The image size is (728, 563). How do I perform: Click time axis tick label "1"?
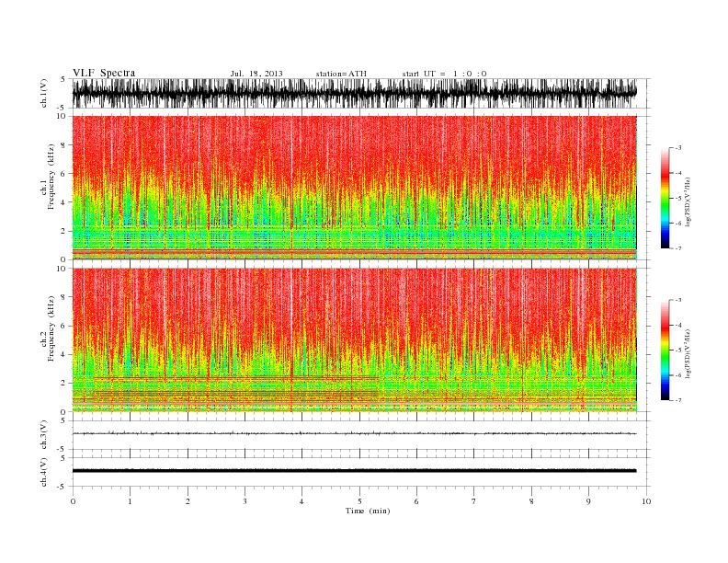pos(130,501)
